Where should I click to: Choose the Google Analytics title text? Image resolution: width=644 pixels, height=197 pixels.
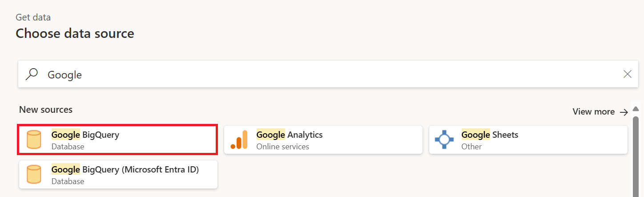pyautogui.click(x=290, y=135)
